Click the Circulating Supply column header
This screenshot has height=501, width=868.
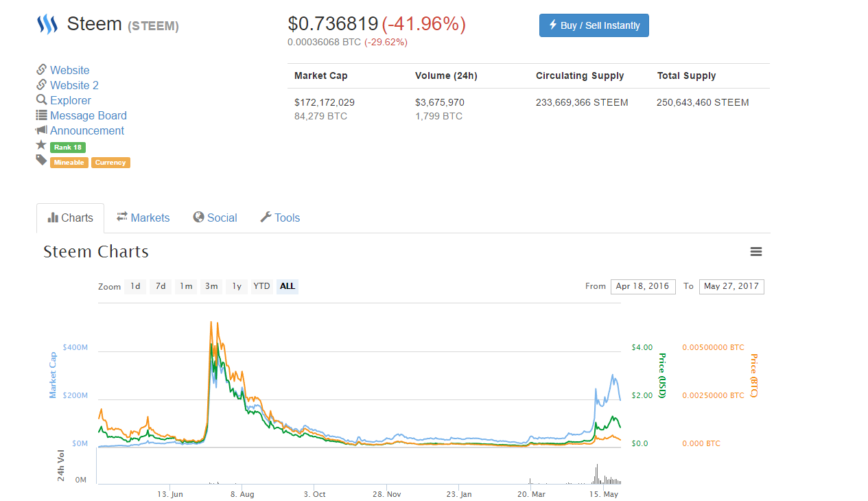(580, 75)
